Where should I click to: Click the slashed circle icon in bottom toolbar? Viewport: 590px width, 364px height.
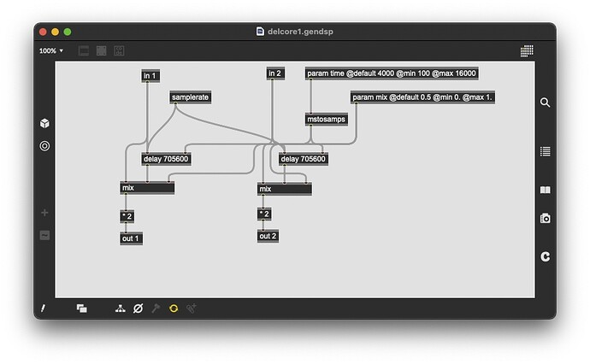pyautogui.click(x=138, y=308)
